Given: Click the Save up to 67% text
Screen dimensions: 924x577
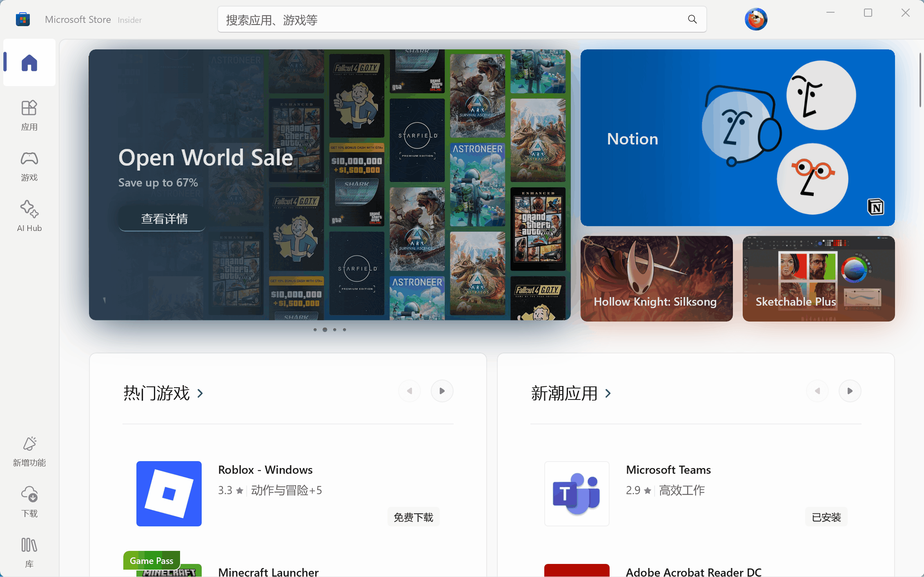Looking at the screenshot, I should 158,182.
